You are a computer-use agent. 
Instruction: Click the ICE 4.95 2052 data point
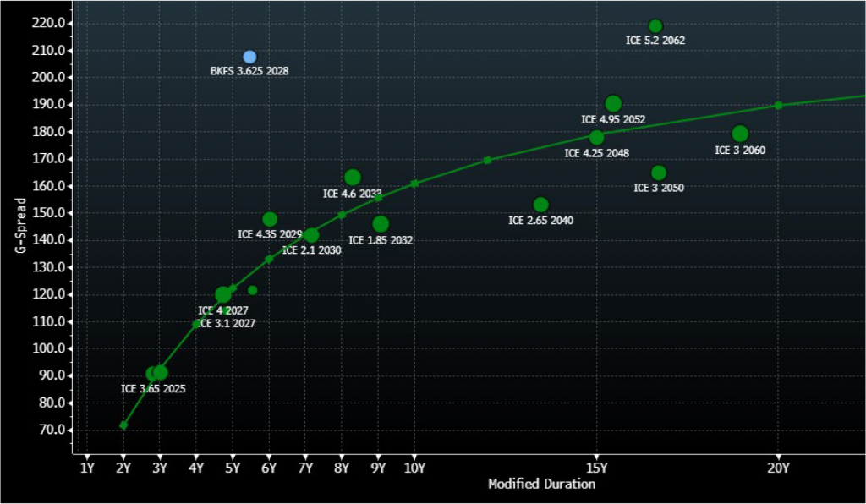coord(613,103)
